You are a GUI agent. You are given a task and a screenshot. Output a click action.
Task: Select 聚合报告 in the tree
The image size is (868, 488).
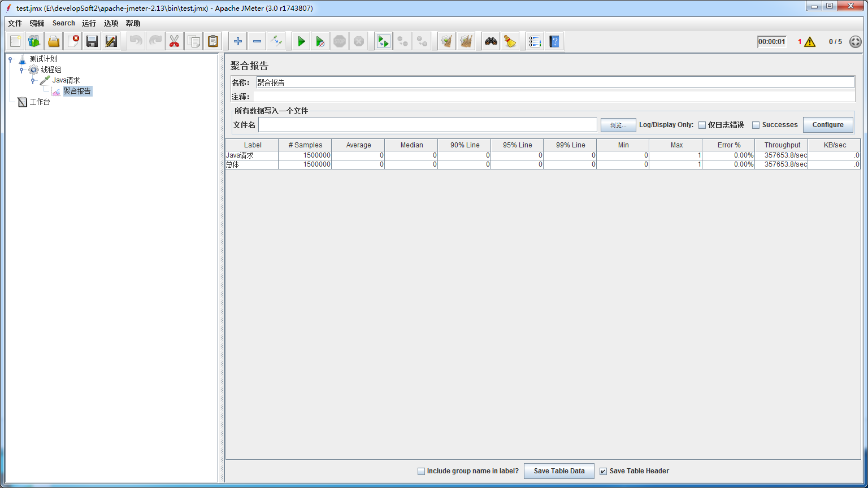pyautogui.click(x=77, y=91)
